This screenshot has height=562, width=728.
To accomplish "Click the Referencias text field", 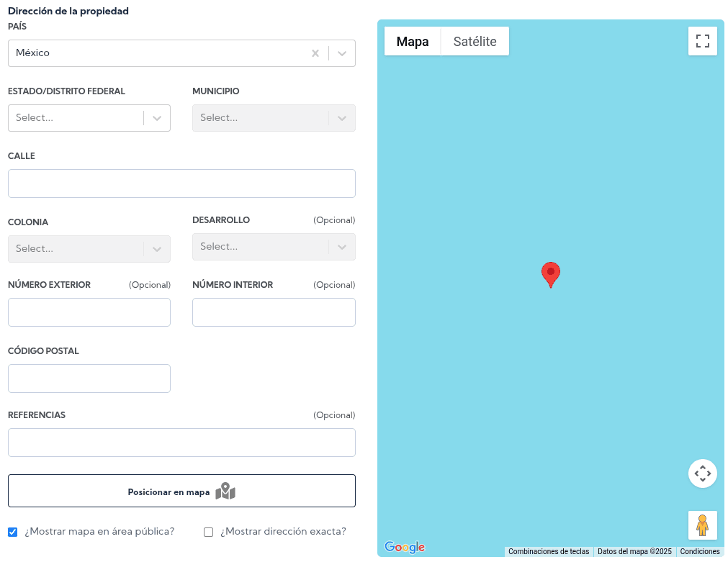I will tap(181, 443).
